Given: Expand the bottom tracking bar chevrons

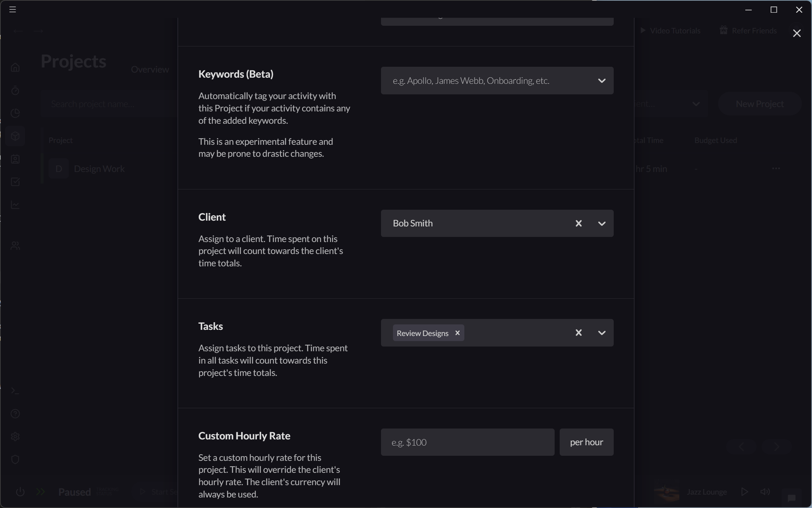Looking at the screenshot, I should click(41, 492).
